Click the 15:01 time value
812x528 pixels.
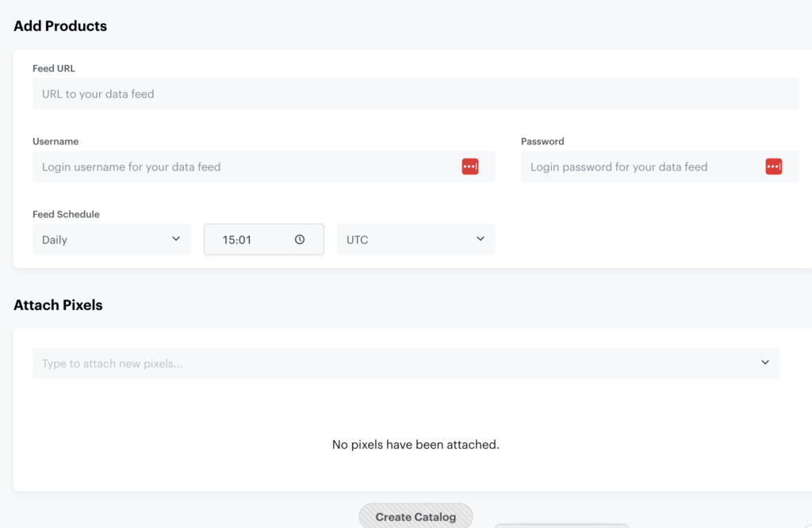coord(236,240)
